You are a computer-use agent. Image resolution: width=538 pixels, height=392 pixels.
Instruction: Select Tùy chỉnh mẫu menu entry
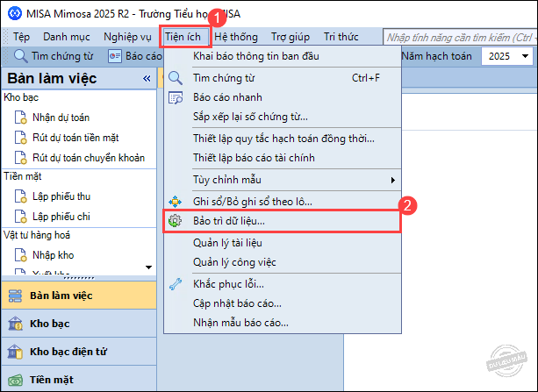coord(282,180)
